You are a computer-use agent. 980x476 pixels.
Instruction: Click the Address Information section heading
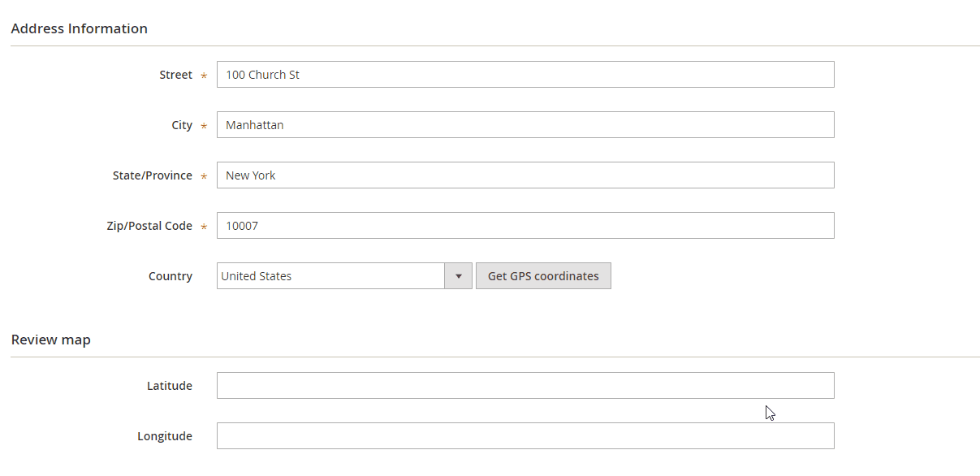tap(79, 28)
